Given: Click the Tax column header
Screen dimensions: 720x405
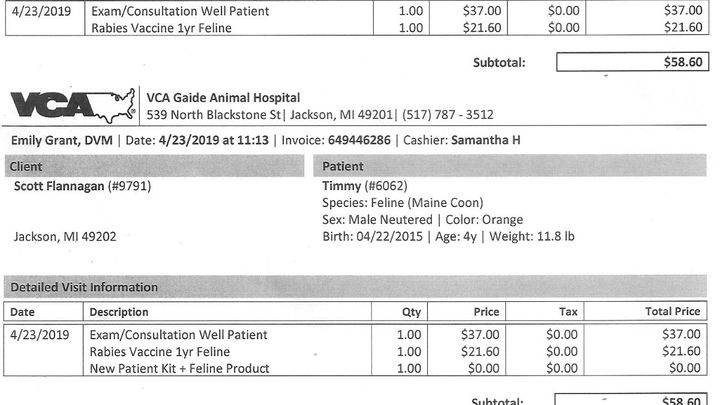Looking at the screenshot, I should pyautogui.click(x=568, y=312).
